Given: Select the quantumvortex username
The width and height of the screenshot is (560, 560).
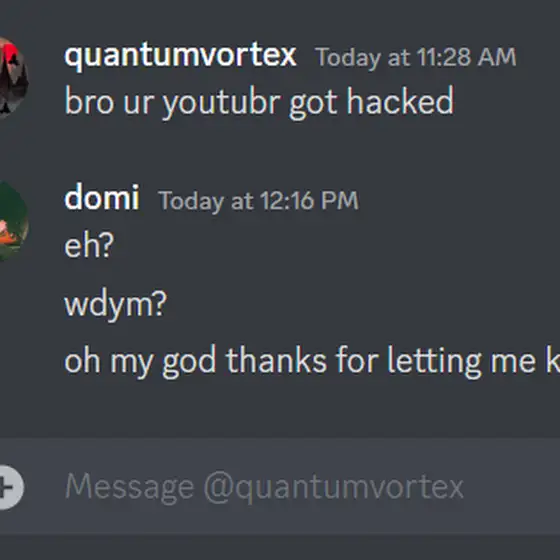Looking at the screenshot, I should point(180,56).
